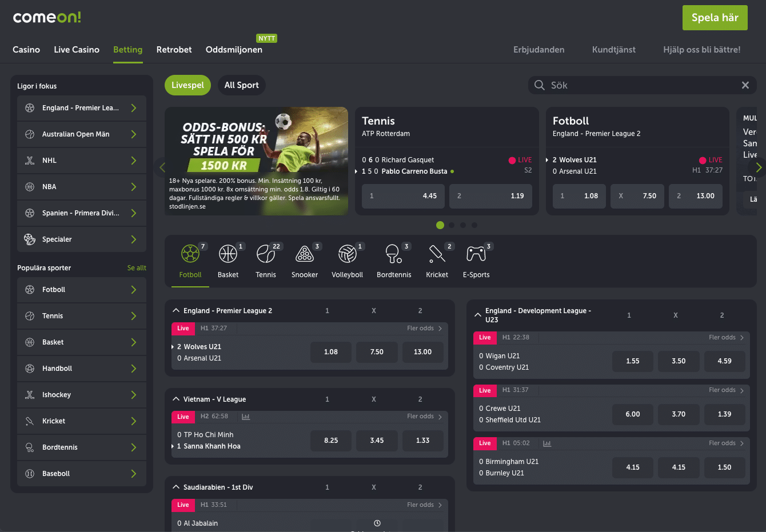Select odds 8.25 for TP Ho Chi Minh
This screenshot has width=766, height=532.
click(x=331, y=441)
